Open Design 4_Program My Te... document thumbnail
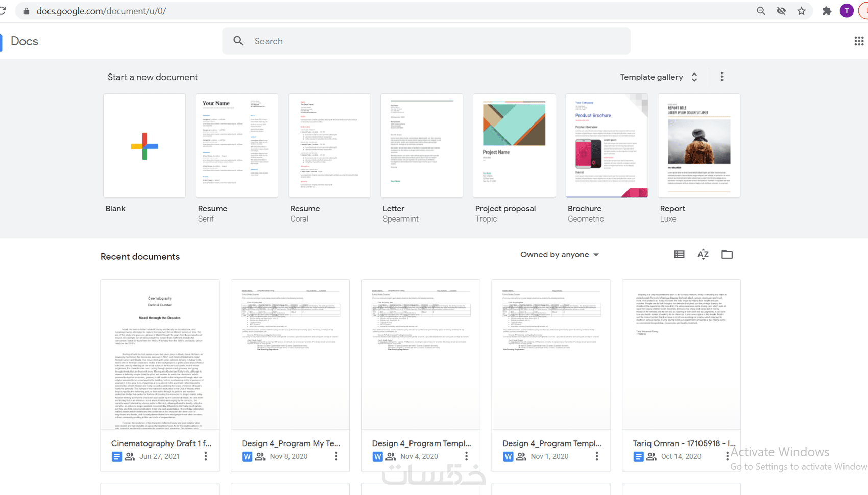 pyautogui.click(x=290, y=354)
